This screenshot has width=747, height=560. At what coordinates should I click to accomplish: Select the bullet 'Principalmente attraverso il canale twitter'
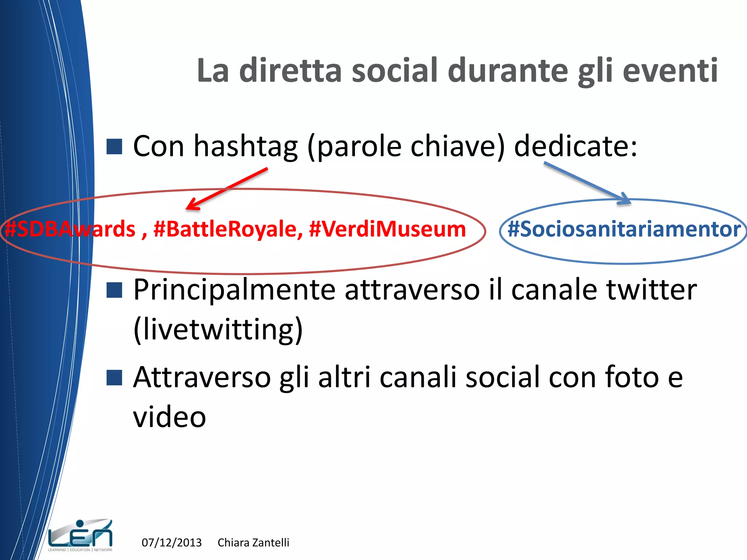point(415,290)
